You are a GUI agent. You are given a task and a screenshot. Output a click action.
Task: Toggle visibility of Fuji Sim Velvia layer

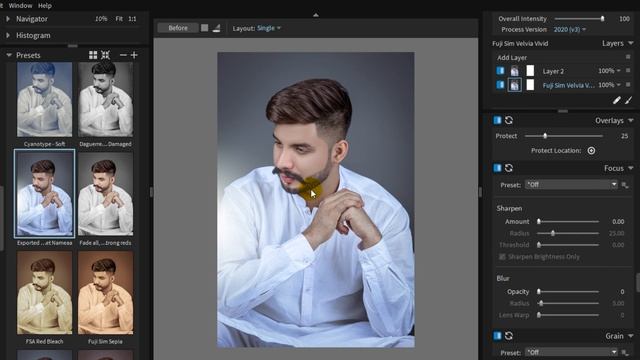(500, 84)
